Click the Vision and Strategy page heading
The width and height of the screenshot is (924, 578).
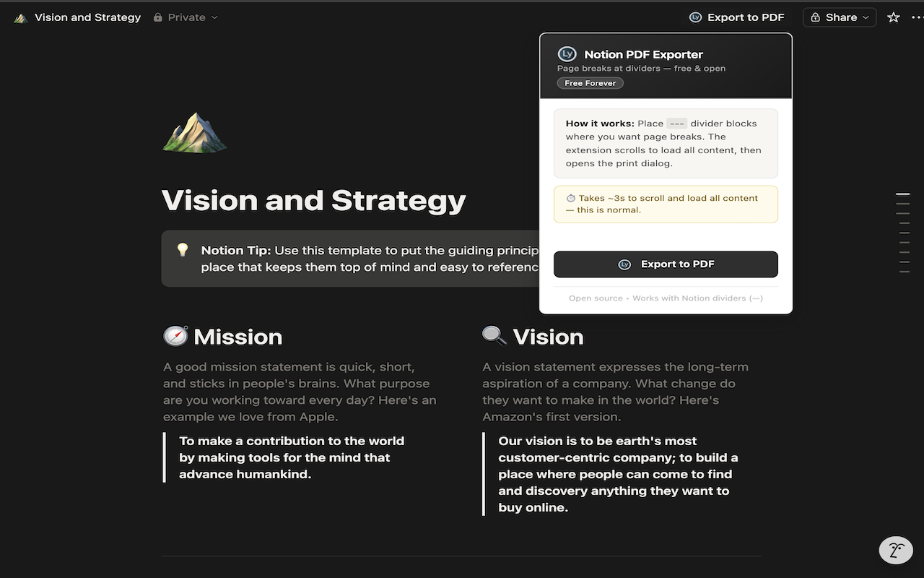point(314,200)
